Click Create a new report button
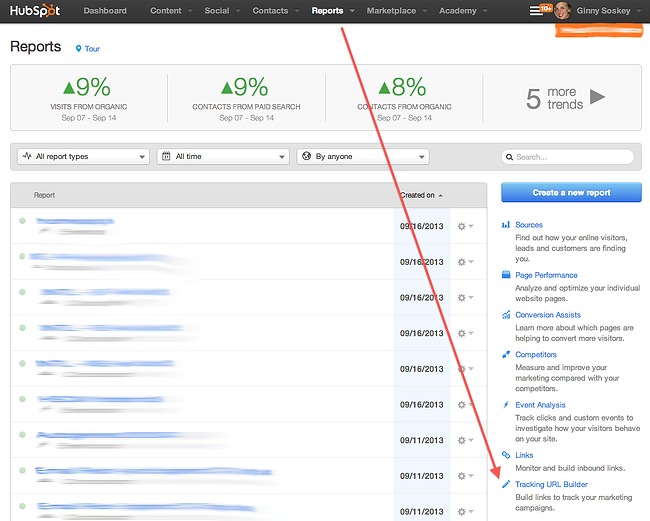 point(571,192)
